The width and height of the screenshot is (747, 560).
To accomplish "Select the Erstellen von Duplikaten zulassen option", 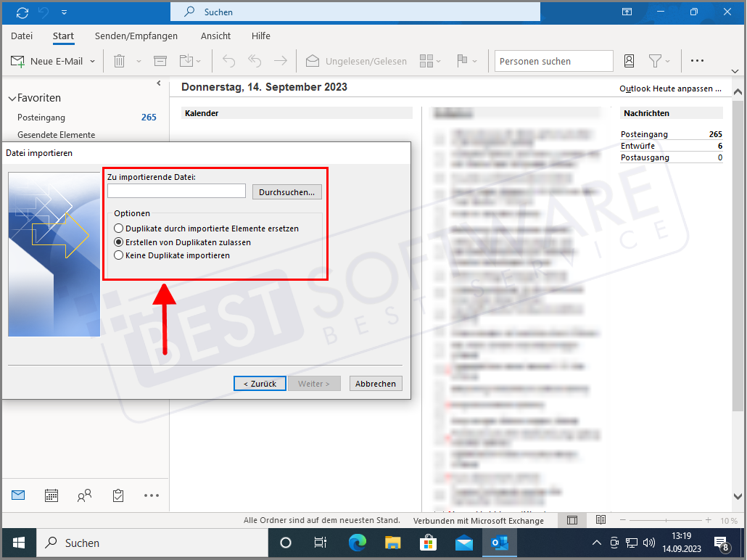I will click(118, 243).
